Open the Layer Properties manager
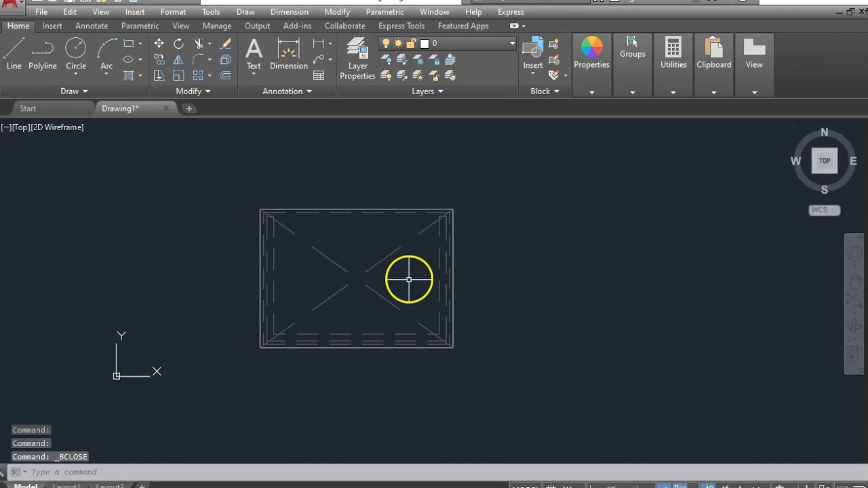868x488 pixels. pos(357,59)
